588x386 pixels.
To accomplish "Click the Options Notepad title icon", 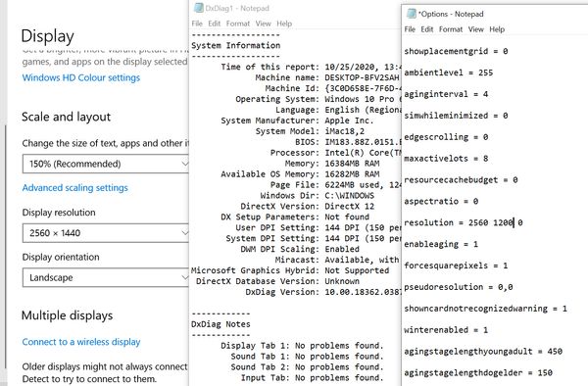I will pos(412,14).
